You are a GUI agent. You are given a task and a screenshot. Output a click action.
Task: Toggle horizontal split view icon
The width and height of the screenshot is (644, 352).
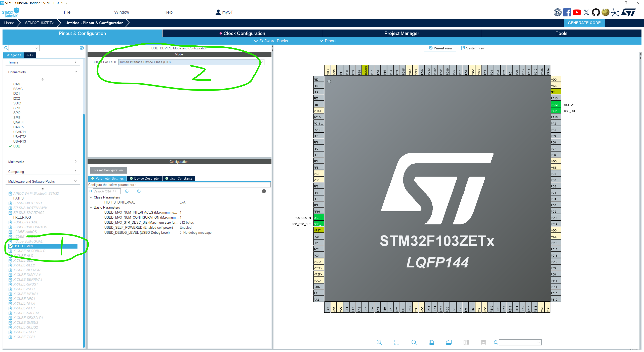coord(483,342)
